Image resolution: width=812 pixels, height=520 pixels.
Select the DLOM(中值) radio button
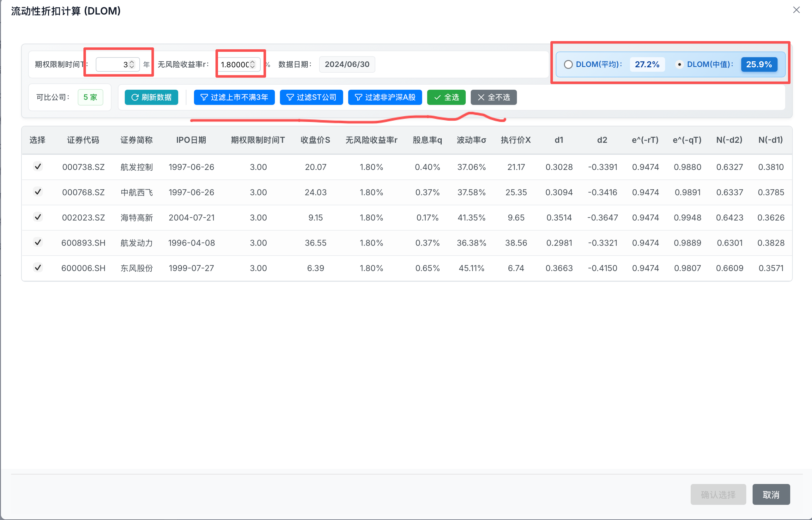point(679,64)
